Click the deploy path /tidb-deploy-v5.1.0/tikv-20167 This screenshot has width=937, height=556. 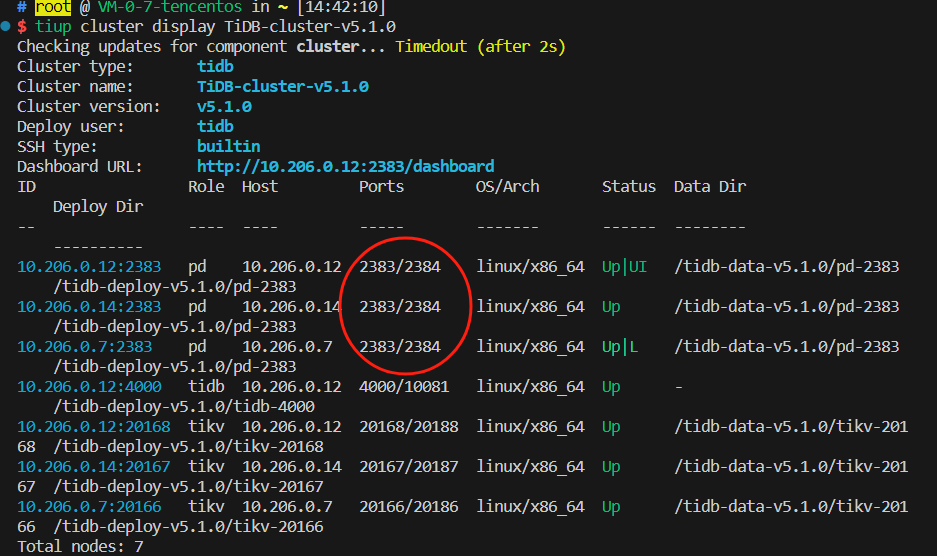point(188,487)
